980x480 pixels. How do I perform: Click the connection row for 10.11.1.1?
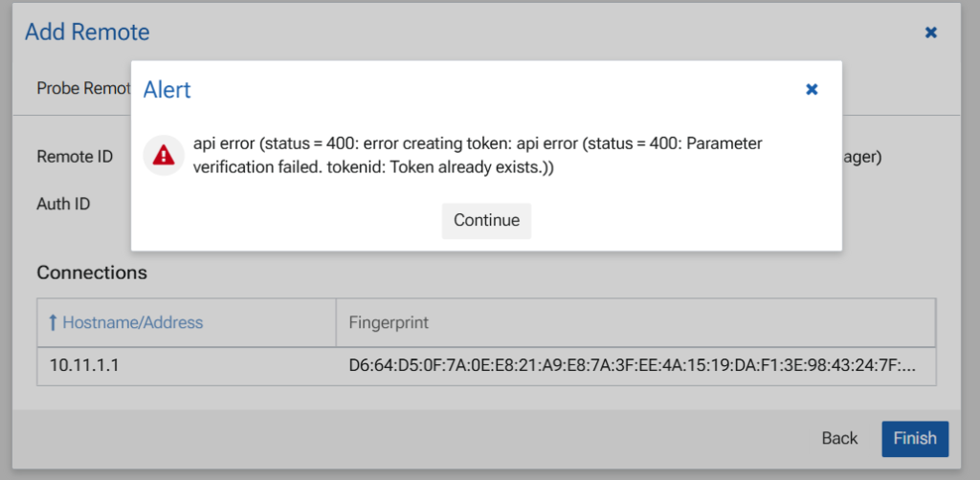486,366
